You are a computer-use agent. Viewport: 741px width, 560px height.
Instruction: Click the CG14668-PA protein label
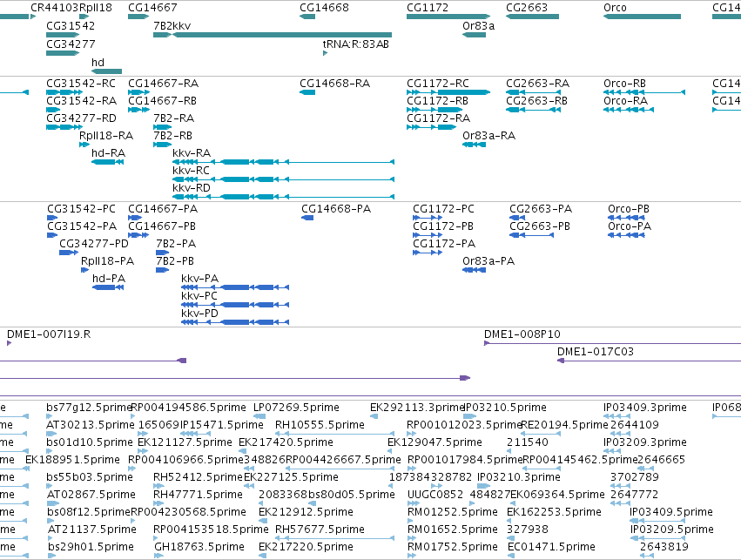pos(336,209)
